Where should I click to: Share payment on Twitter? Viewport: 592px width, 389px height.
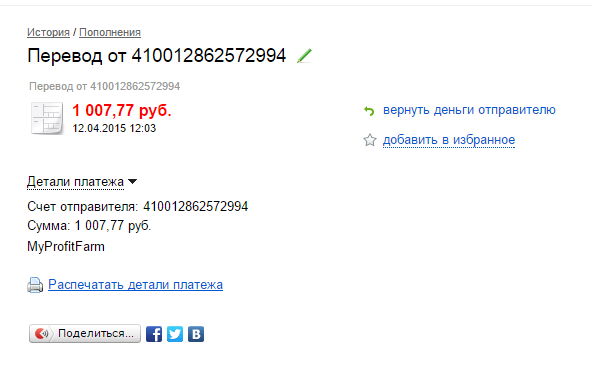(175, 334)
